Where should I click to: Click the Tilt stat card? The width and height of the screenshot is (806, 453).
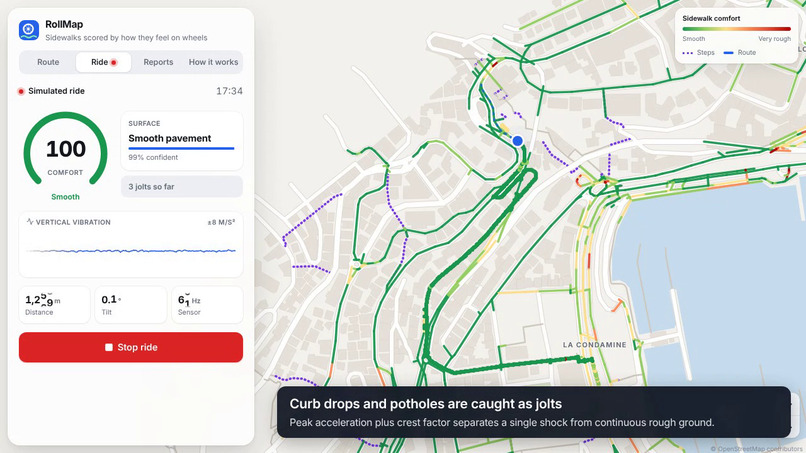click(x=131, y=305)
